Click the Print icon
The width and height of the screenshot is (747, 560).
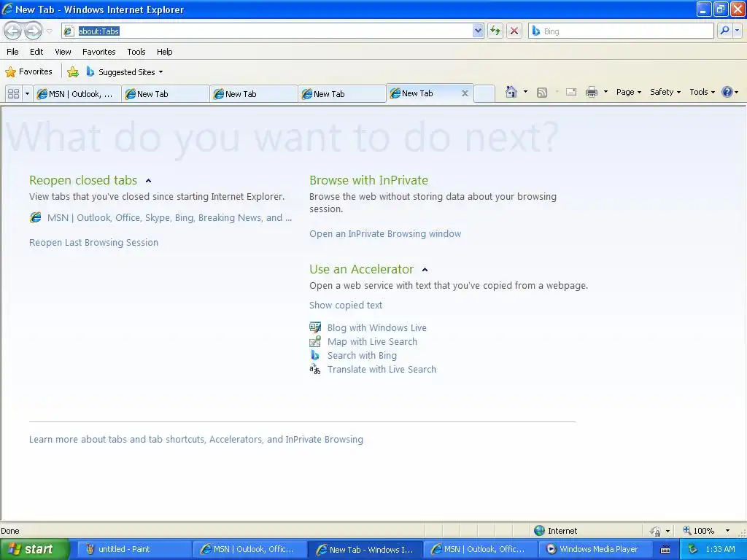point(591,92)
